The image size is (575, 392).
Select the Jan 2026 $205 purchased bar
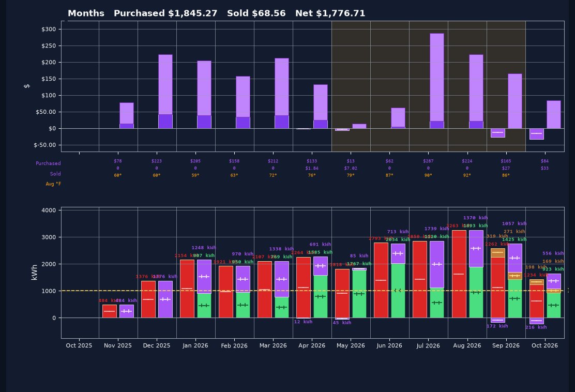tap(204, 95)
